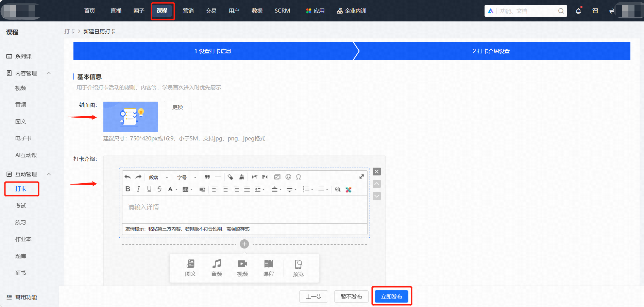Viewport: 644px width, 307px height.
Task: Click the undo arrow in editor toolbar
Action: [x=128, y=177]
